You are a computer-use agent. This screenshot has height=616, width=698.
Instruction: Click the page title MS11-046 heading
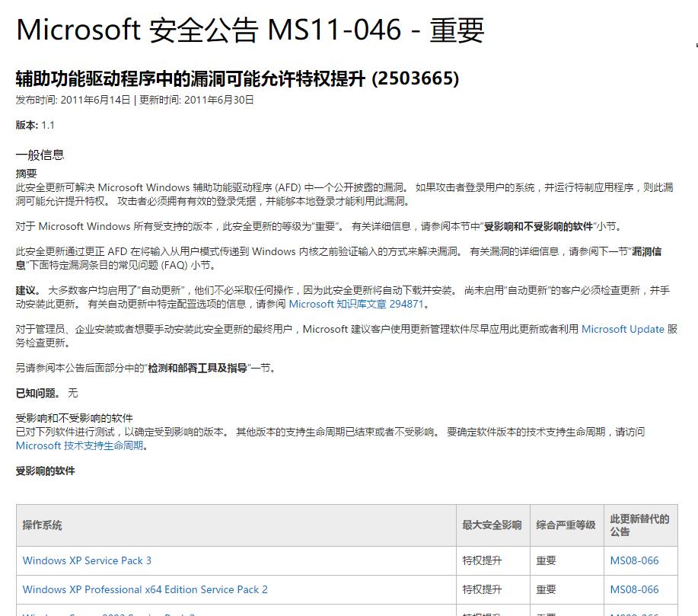[250, 30]
